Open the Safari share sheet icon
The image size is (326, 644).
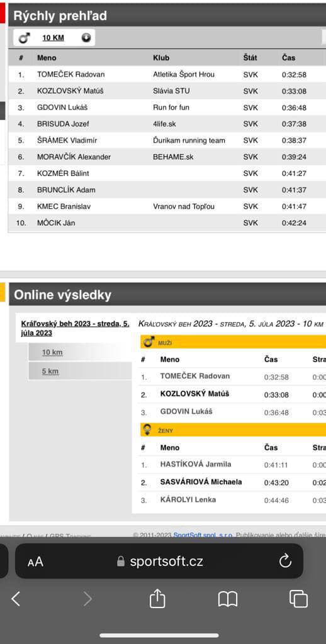coord(157,598)
